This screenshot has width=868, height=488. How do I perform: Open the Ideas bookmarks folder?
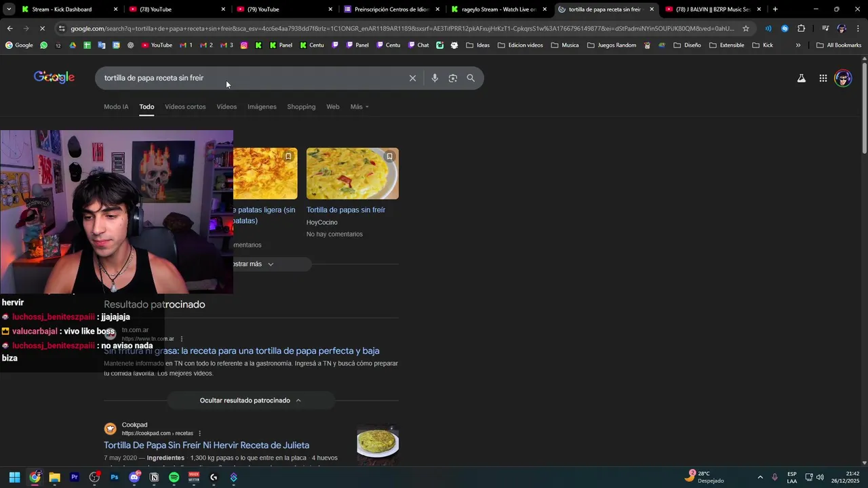click(x=477, y=45)
